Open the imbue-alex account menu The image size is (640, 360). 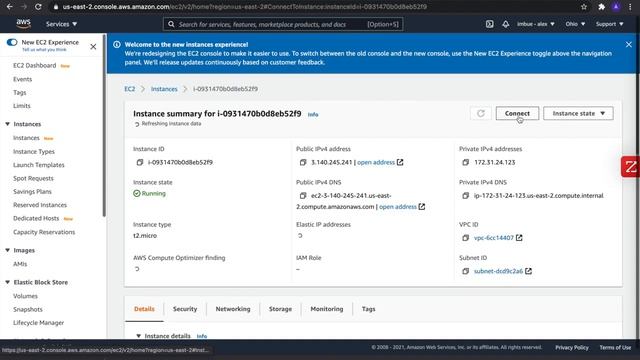point(536,24)
